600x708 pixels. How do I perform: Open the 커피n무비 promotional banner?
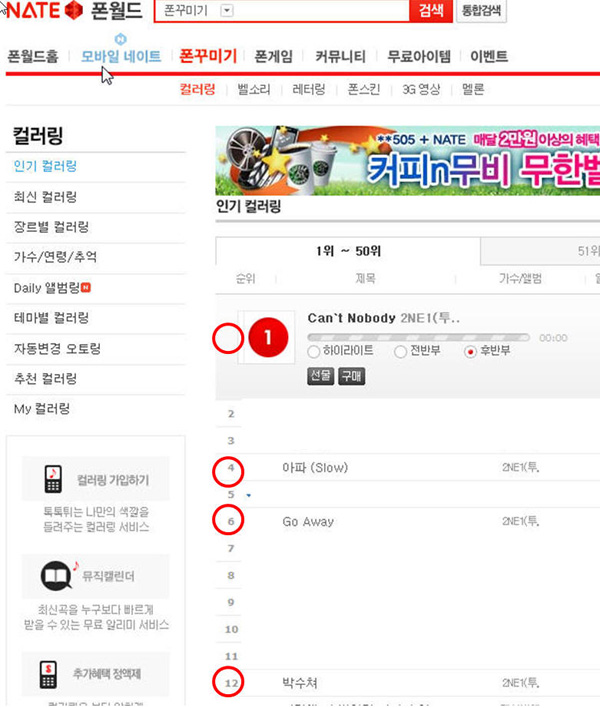tap(408, 160)
